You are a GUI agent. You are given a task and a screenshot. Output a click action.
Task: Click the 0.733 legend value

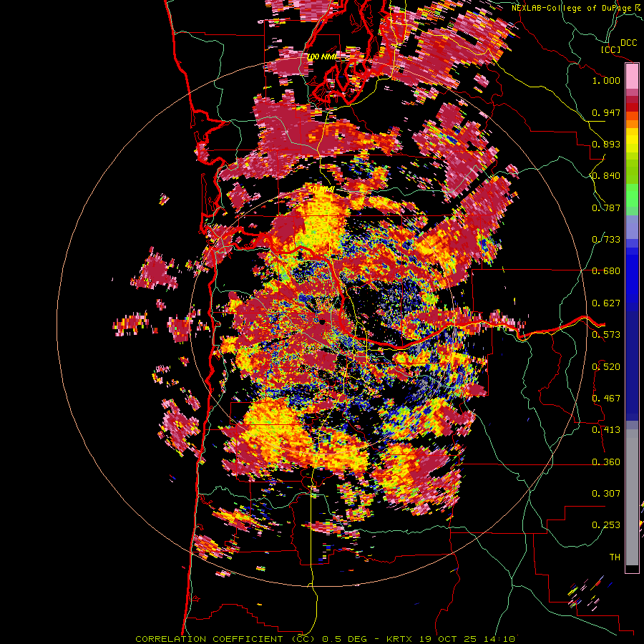pos(606,240)
